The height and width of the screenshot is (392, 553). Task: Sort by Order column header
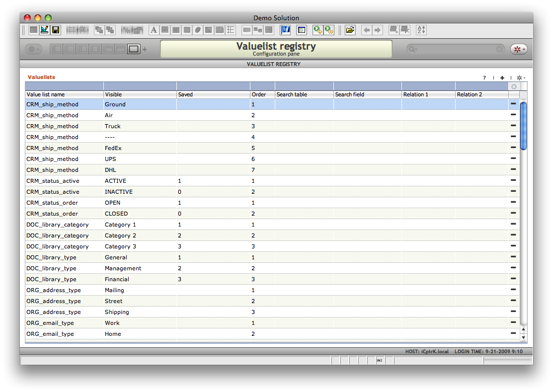262,94
